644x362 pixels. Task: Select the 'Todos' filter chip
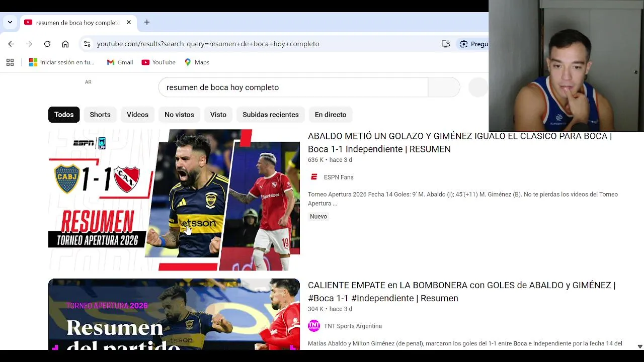click(64, 115)
